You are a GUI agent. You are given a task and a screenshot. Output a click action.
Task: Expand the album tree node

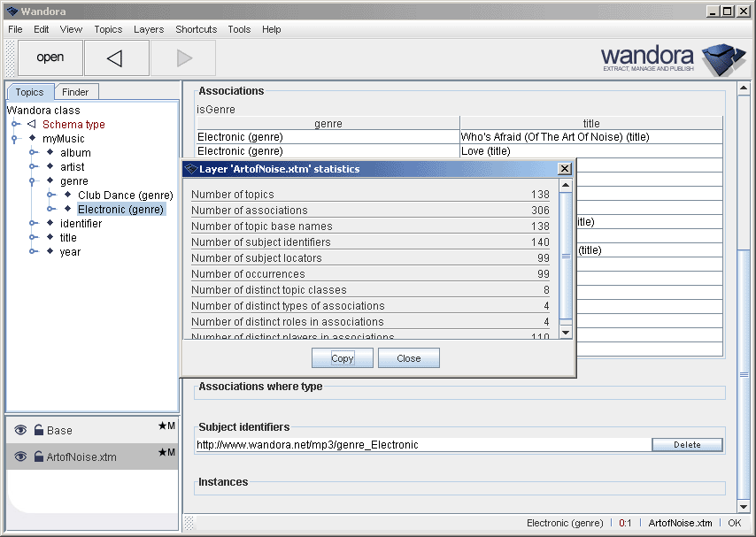[x=34, y=153]
